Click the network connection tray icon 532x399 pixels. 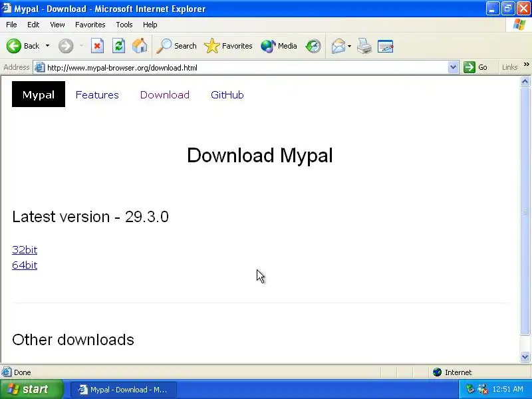pos(483,389)
